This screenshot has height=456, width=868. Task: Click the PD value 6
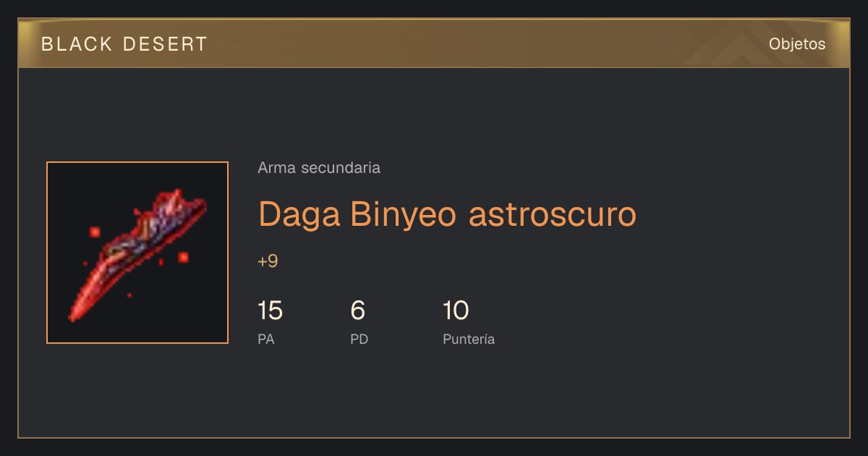click(357, 311)
